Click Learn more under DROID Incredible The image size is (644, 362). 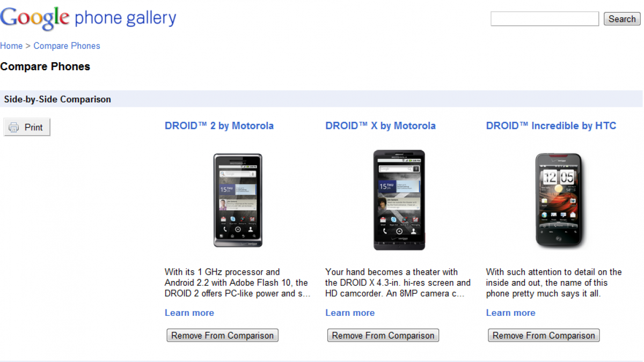pos(511,313)
